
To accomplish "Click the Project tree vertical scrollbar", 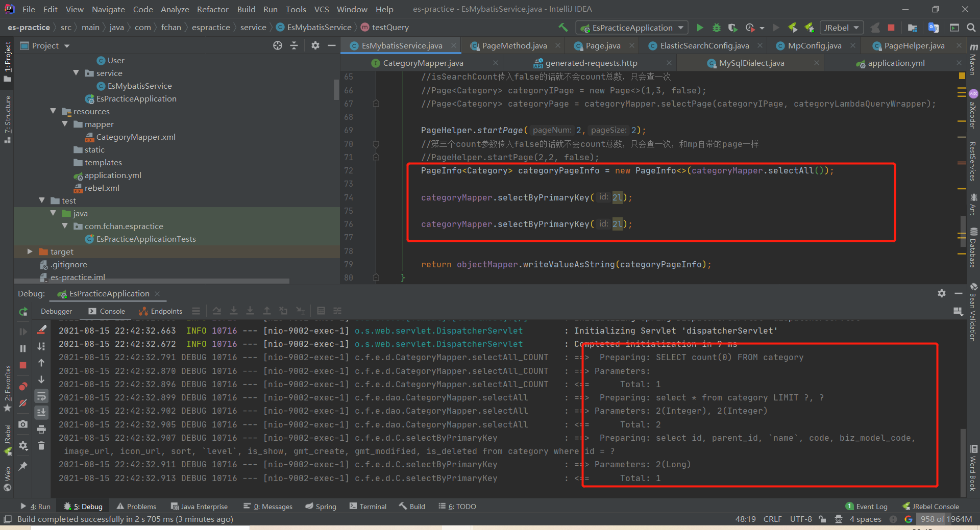I will pos(336,89).
